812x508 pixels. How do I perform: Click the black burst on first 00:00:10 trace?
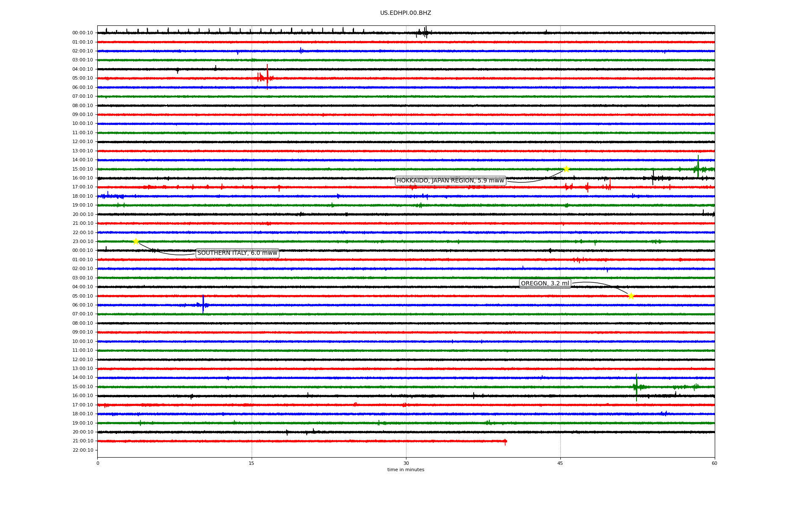[425, 32]
